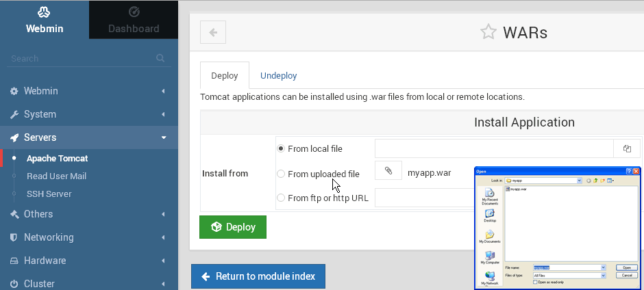Switch to the Undeploy tab
The image size is (644, 290).
coord(278,75)
